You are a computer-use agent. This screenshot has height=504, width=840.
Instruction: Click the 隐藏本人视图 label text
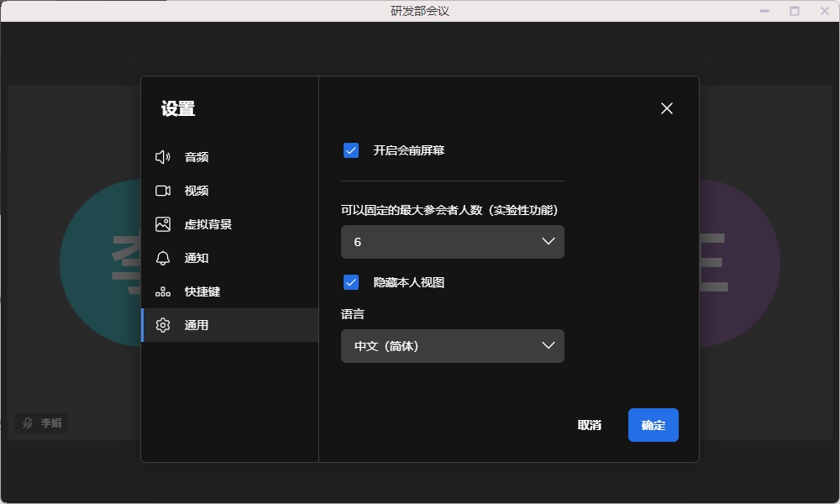[409, 282]
